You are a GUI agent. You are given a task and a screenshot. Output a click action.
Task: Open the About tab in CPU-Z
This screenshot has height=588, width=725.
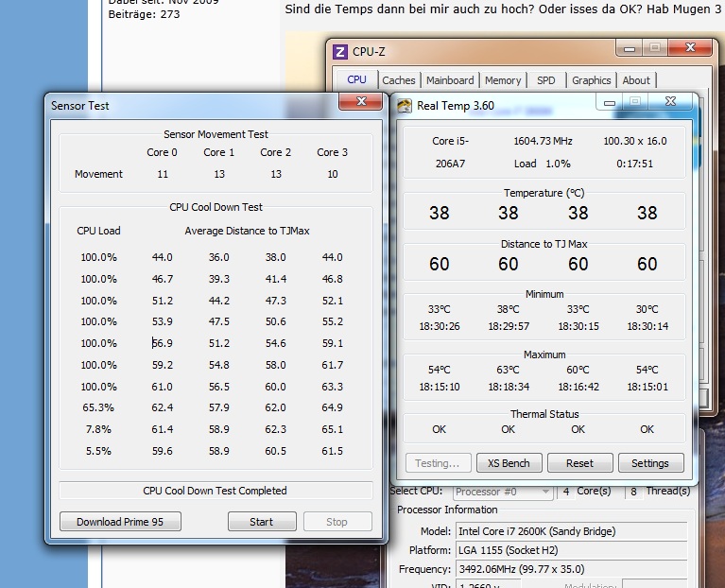(636, 80)
